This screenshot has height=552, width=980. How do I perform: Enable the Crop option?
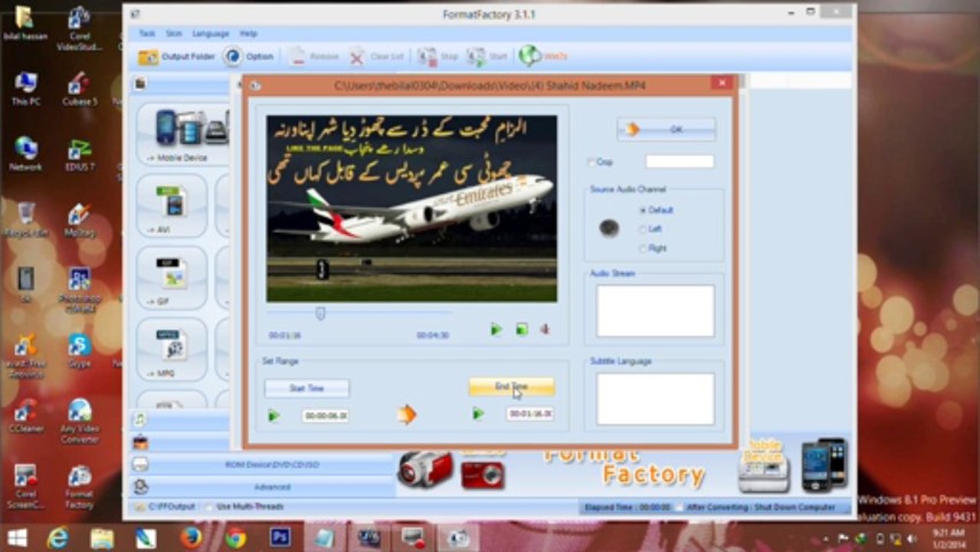pos(591,163)
